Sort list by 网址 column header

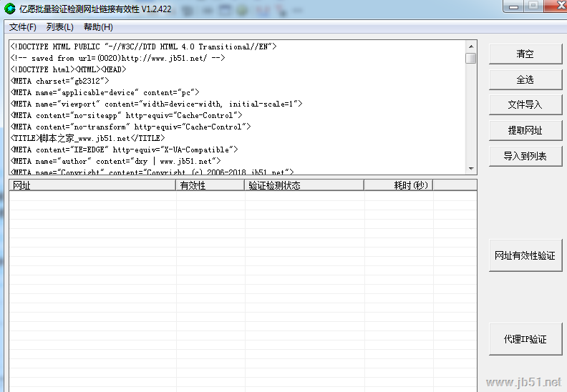point(92,185)
